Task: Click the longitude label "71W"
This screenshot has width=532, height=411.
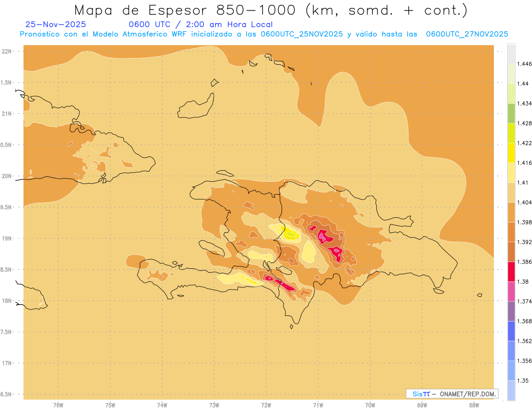Action: pos(318,405)
